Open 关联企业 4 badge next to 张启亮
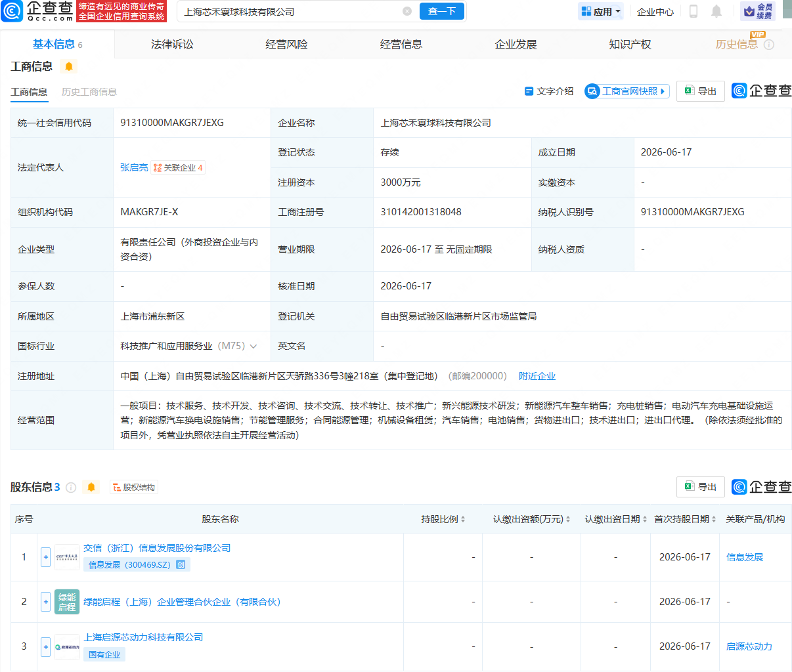The image size is (792, 672). (178, 168)
